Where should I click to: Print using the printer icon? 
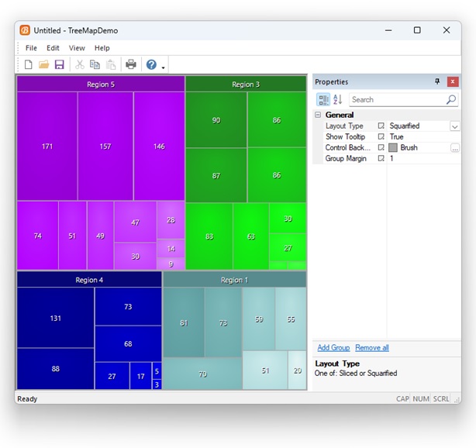(x=131, y=64)
